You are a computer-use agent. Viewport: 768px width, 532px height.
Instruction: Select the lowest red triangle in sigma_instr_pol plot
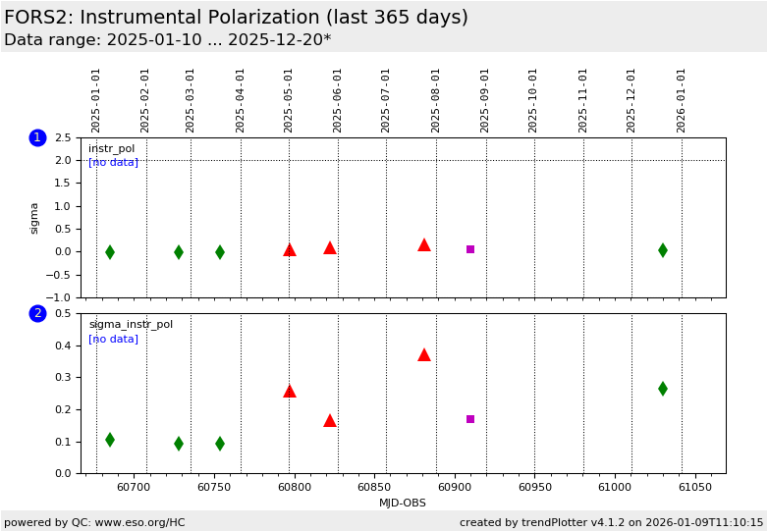point(330,420)
